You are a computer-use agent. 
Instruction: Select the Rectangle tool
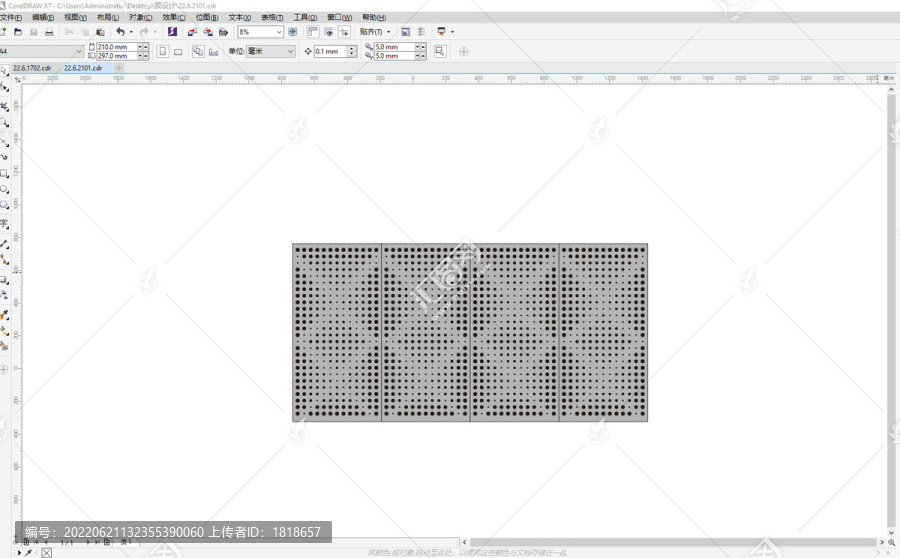click(x=4, y=173)
